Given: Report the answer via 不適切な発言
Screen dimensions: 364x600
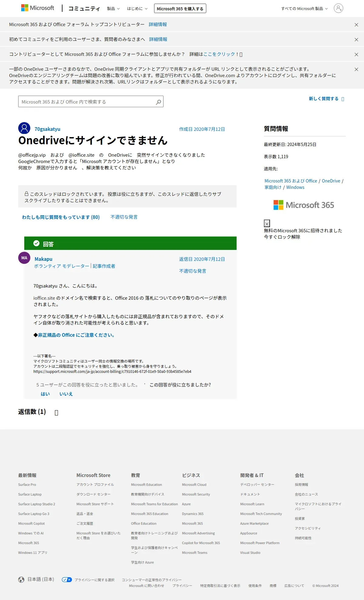Looking at the screenshot, I should (193, 271).
